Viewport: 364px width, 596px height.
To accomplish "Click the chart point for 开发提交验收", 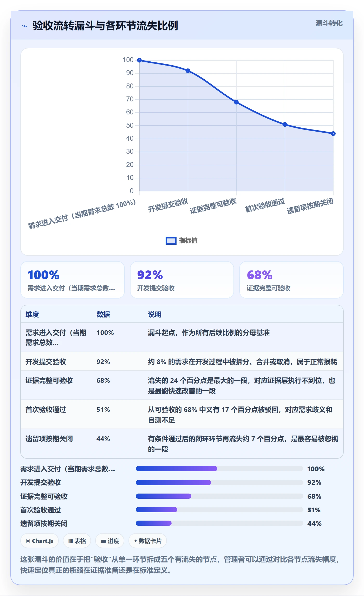I will pos(188,71).
